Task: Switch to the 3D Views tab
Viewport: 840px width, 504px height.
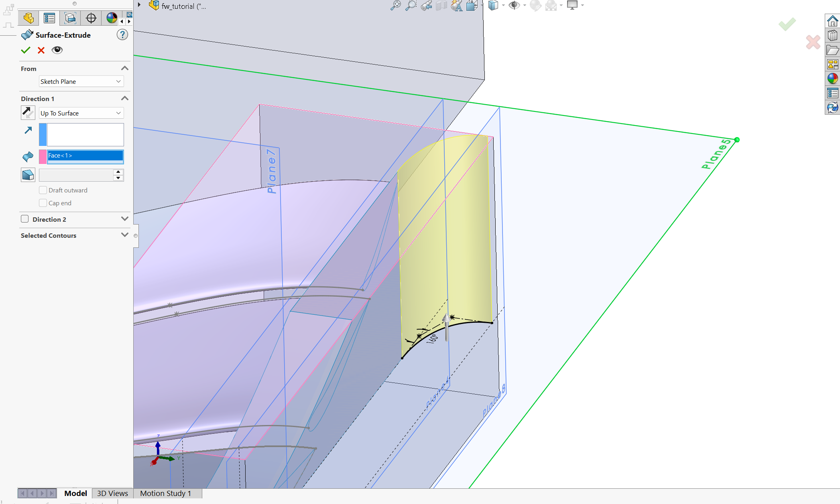Action: coord(112,493)
